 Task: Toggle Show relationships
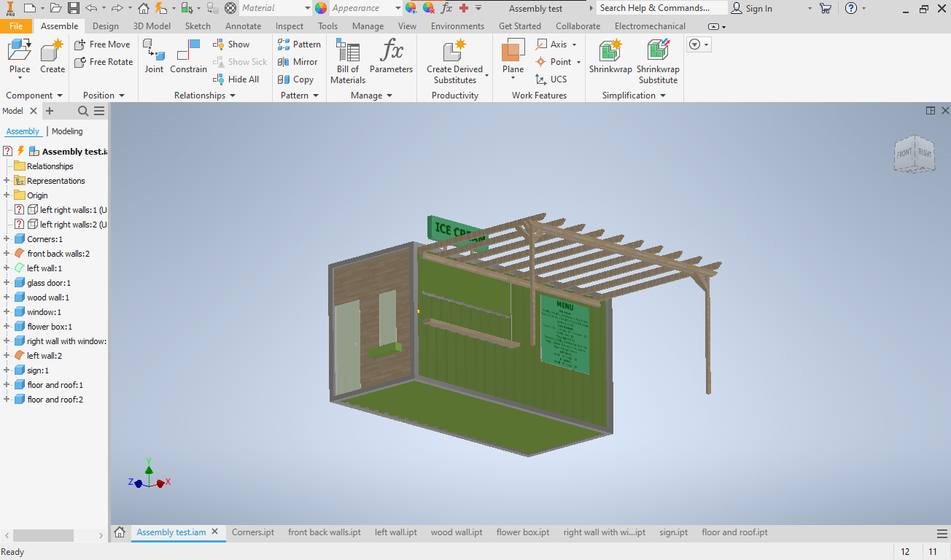(x=231, y=44)
